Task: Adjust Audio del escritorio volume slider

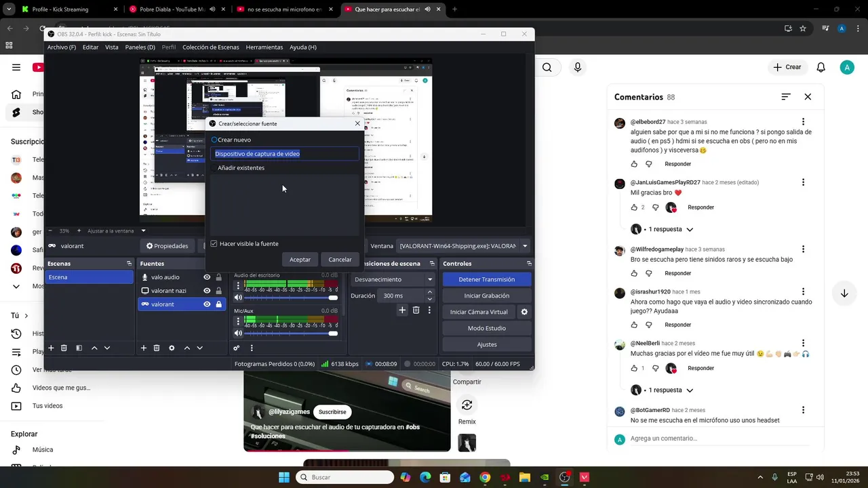Action: (290, 298)
